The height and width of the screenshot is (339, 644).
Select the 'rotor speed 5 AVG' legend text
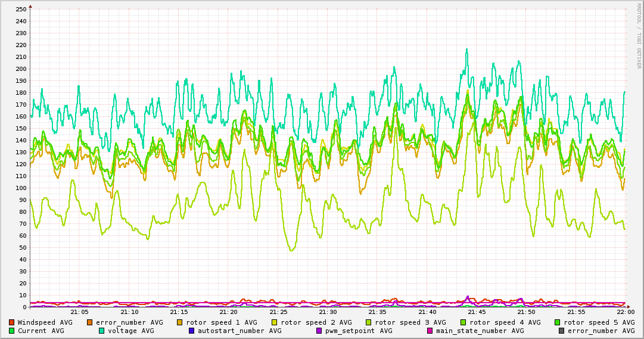pos(599,323)
